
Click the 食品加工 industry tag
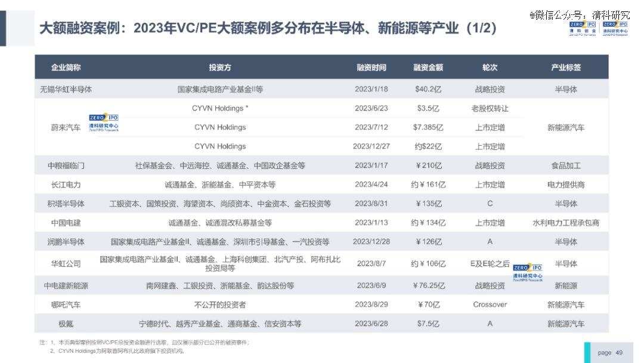(565, 165)
